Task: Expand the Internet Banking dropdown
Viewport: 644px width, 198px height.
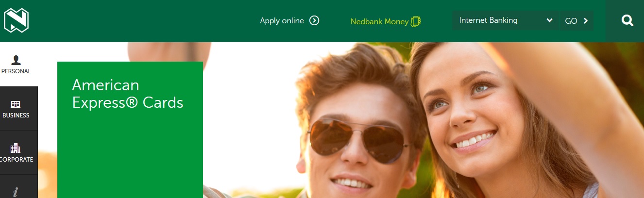Action: tap(505, 20)
